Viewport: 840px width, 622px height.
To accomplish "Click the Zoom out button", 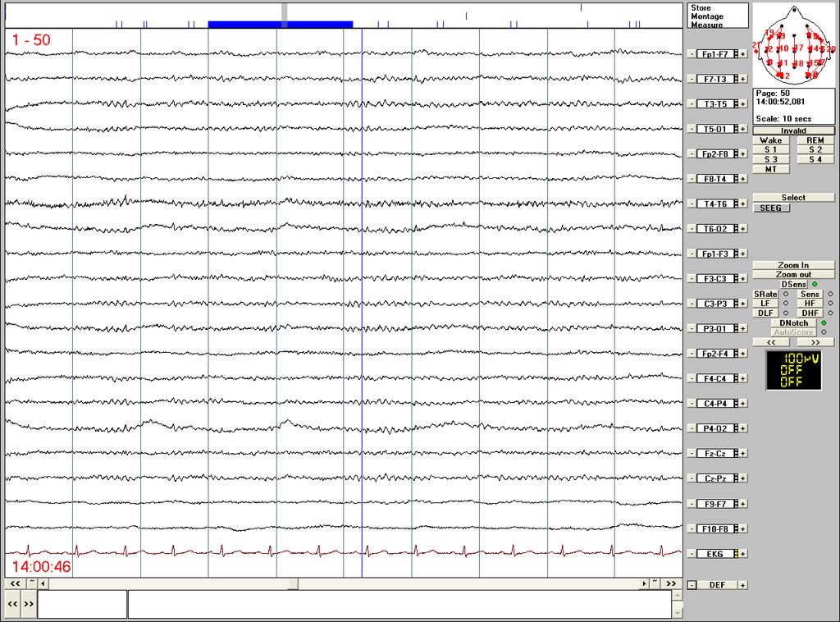I will (793, 274).
